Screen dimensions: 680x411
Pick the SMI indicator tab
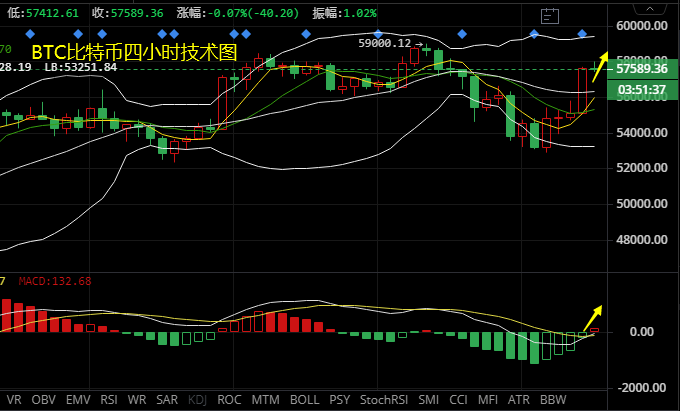(428, 399)
